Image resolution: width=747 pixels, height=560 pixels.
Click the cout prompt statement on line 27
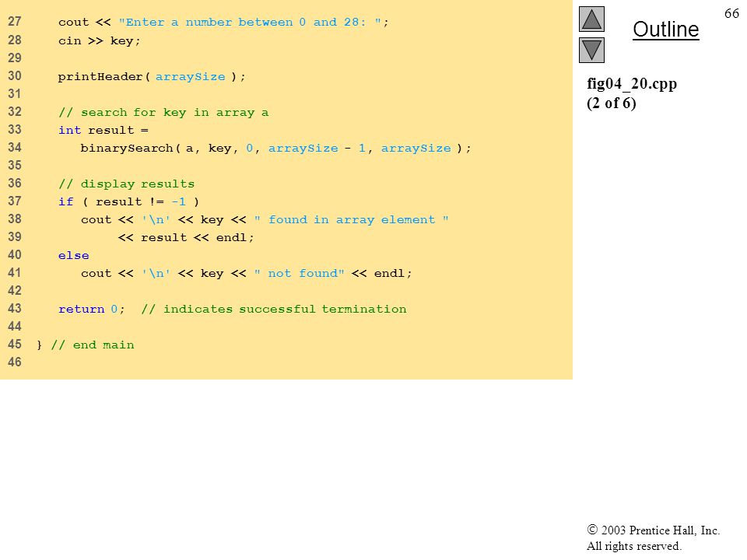223,23
